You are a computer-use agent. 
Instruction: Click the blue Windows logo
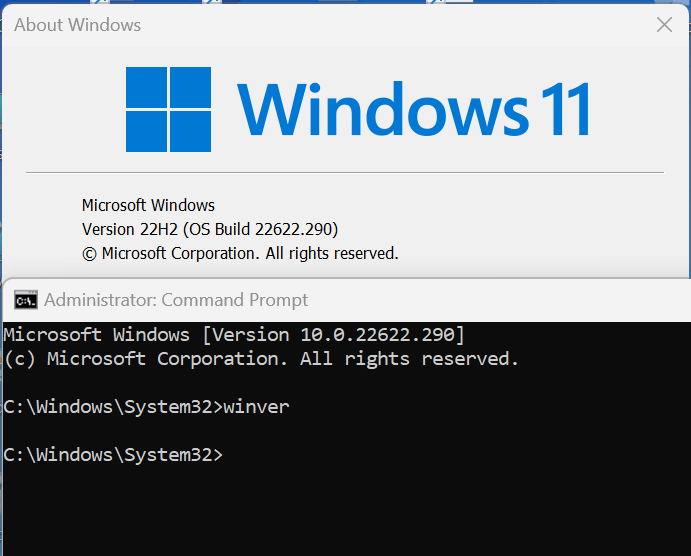point(168,109)
